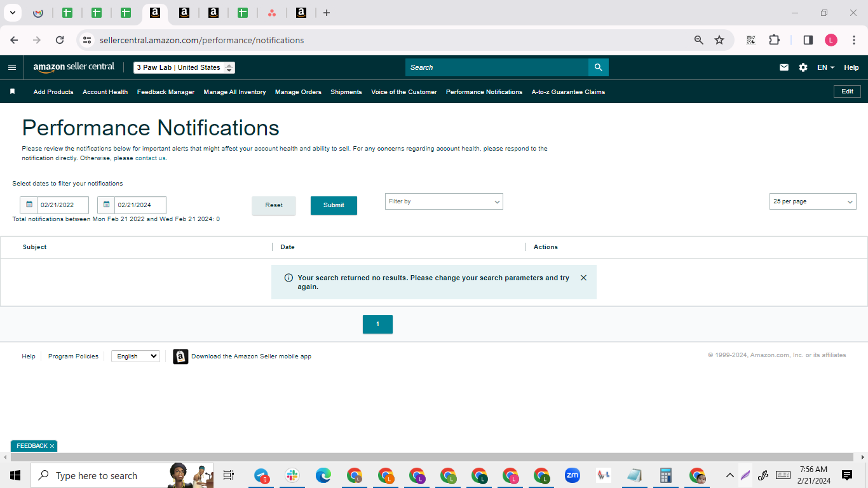This screenshot has width=868, height=488.
Task: Open the Windows Task View icon
Action: [229, 475]
